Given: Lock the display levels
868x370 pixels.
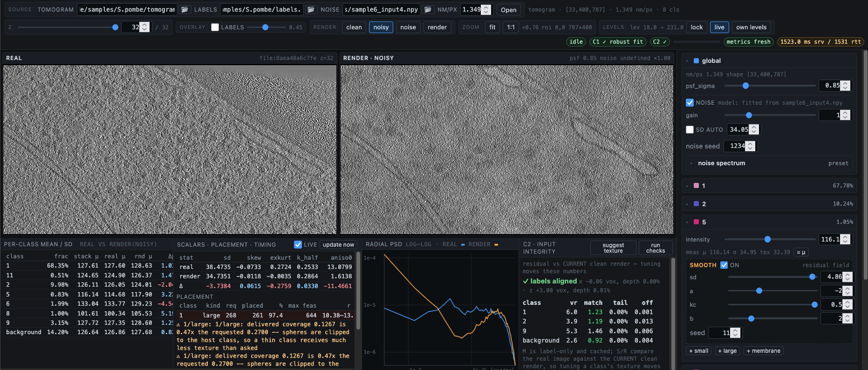Looking at the screenshot, I should pyautogui.click(x=697, y=27).
